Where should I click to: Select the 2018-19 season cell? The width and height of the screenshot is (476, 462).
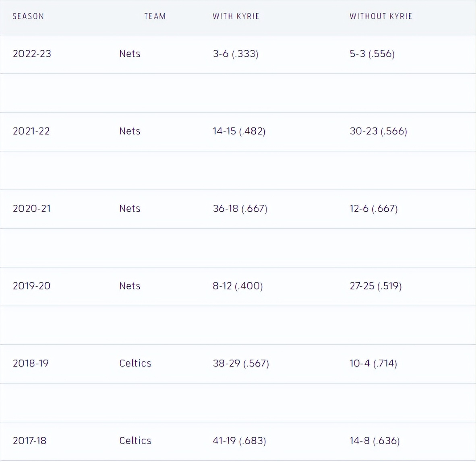[x=31, y=363]
